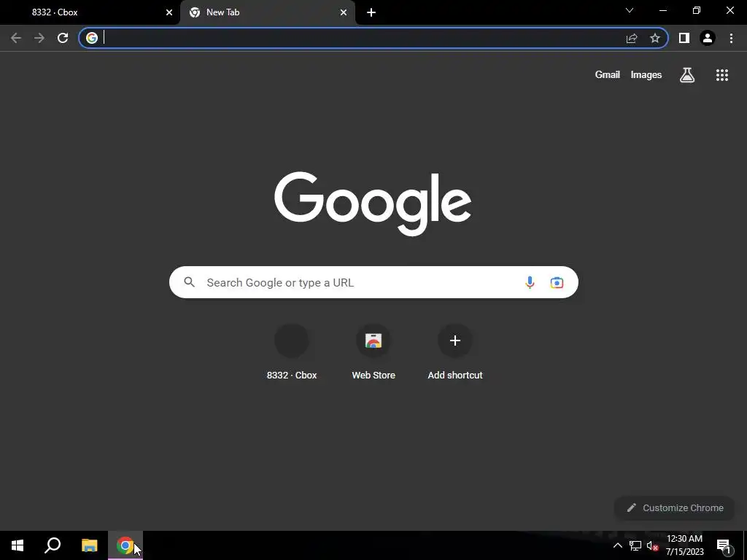
Task: Open the Chrome three-dot menu
Action: pyautogui.click(x=731, y=38)
